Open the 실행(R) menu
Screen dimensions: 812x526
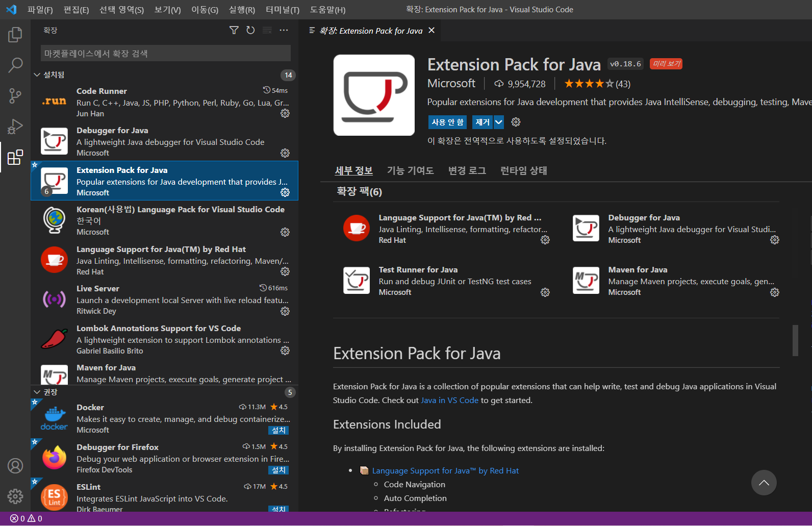click(242, 10)
